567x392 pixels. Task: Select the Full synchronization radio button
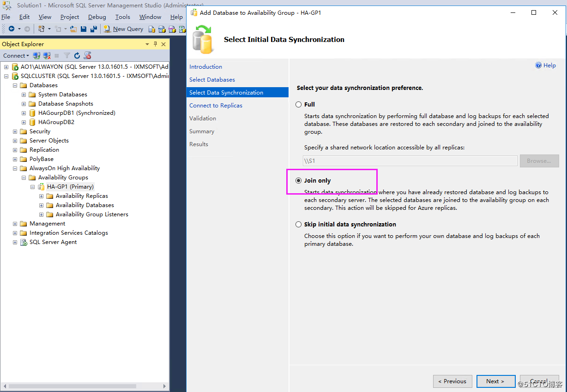point(298,104)
